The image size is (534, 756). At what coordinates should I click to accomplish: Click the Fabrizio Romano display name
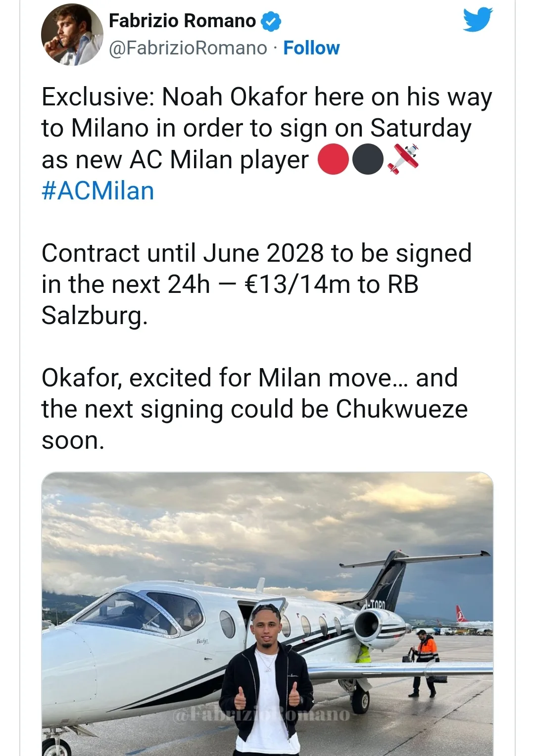182,21
